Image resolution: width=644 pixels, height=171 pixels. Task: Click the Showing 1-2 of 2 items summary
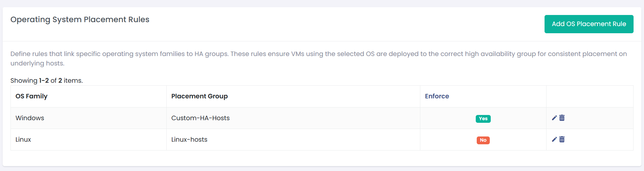coord(47,80)
